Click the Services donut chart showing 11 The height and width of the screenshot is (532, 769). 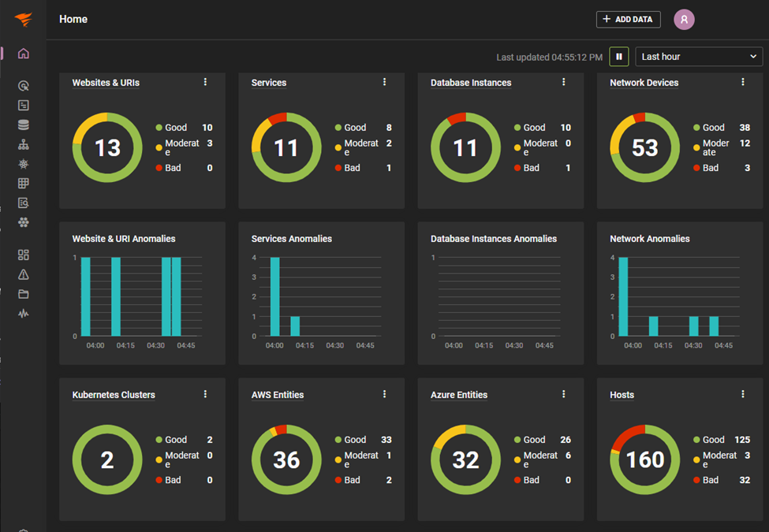tap(286, 147)
